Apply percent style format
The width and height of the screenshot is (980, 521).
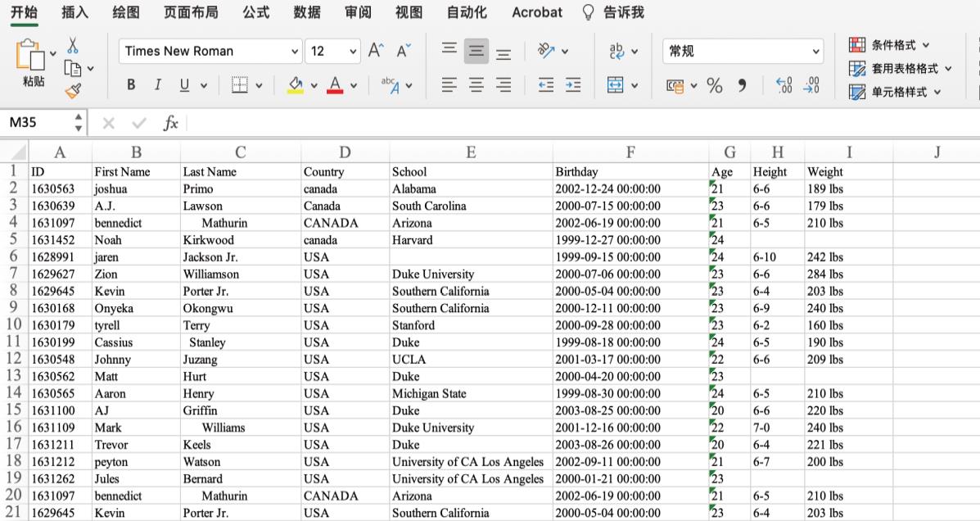[x=715, y=85]
